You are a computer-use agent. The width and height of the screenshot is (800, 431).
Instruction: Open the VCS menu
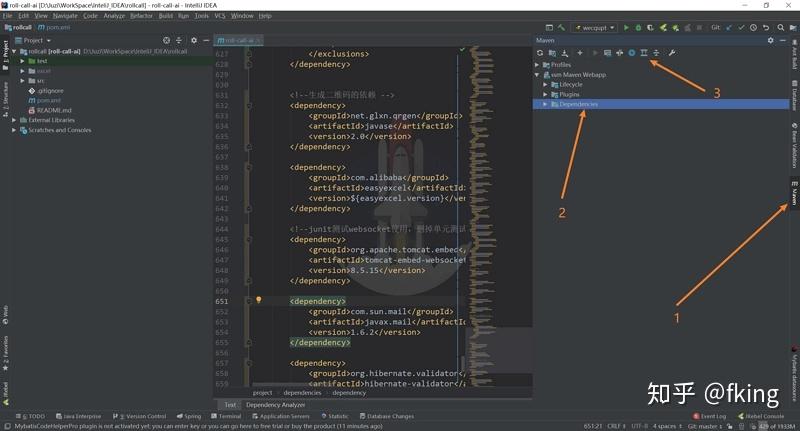coord(220,16)
